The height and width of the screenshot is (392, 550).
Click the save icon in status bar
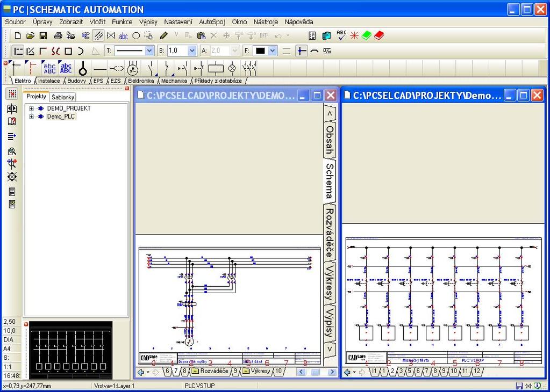(520, 386)
